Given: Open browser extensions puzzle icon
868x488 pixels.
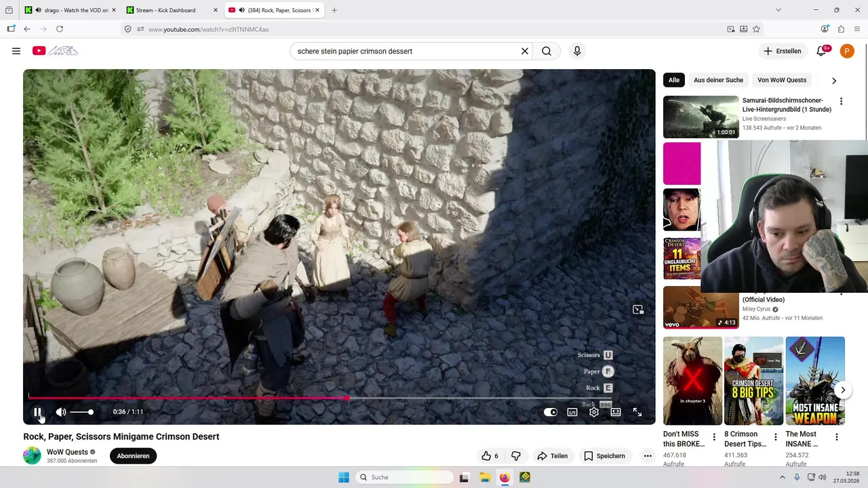Looking at the screenshot, I should [841, 29].
